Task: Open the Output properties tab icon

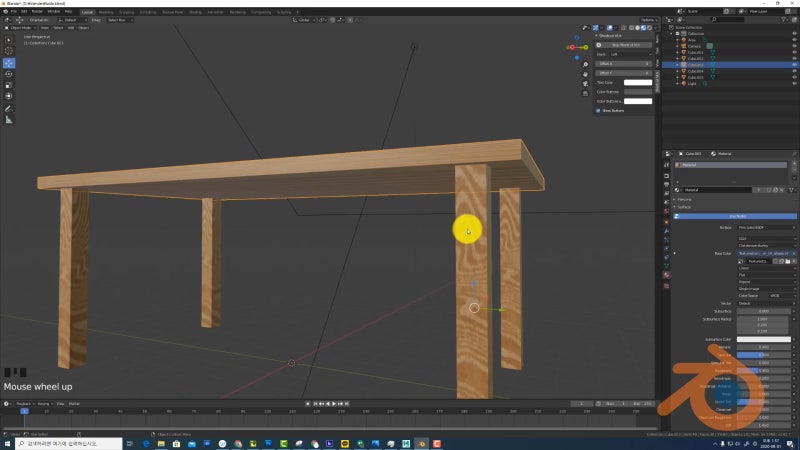Action: (666, 185)
